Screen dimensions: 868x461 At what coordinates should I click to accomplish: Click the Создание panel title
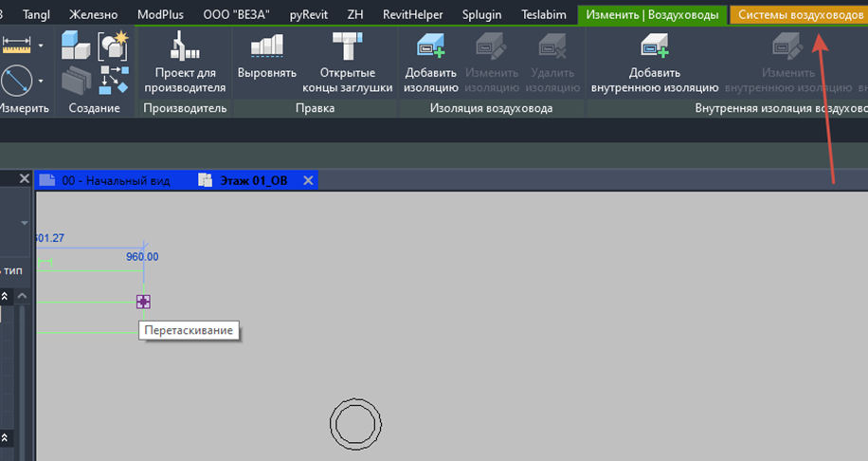[x=94, y=108]
